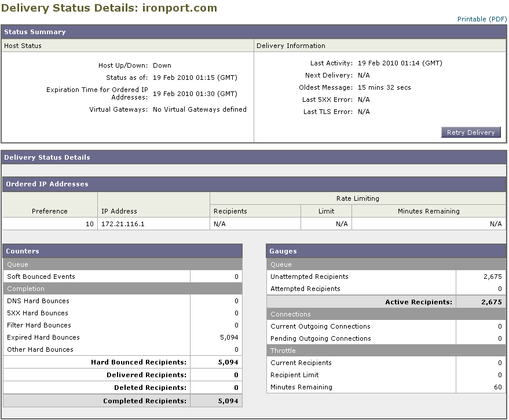Click the Connections subsection header
This screenshot has height=420, width=509.
pos(386,314)
